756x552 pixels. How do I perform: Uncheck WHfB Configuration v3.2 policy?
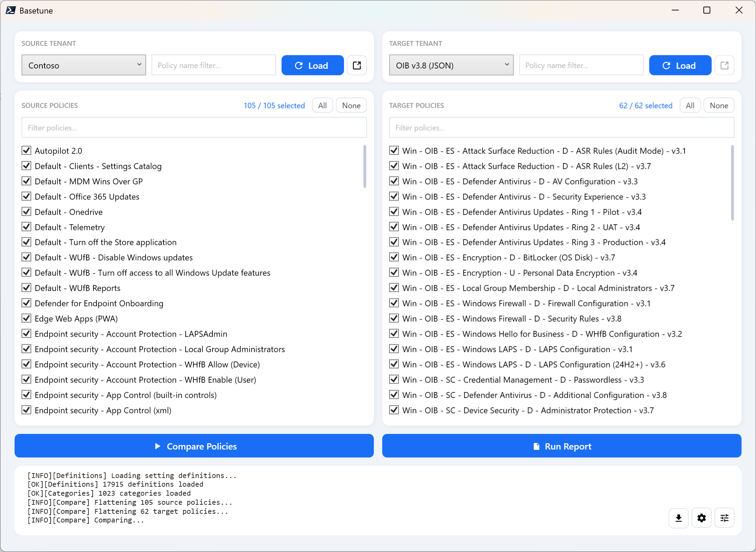tap(394, 333)
